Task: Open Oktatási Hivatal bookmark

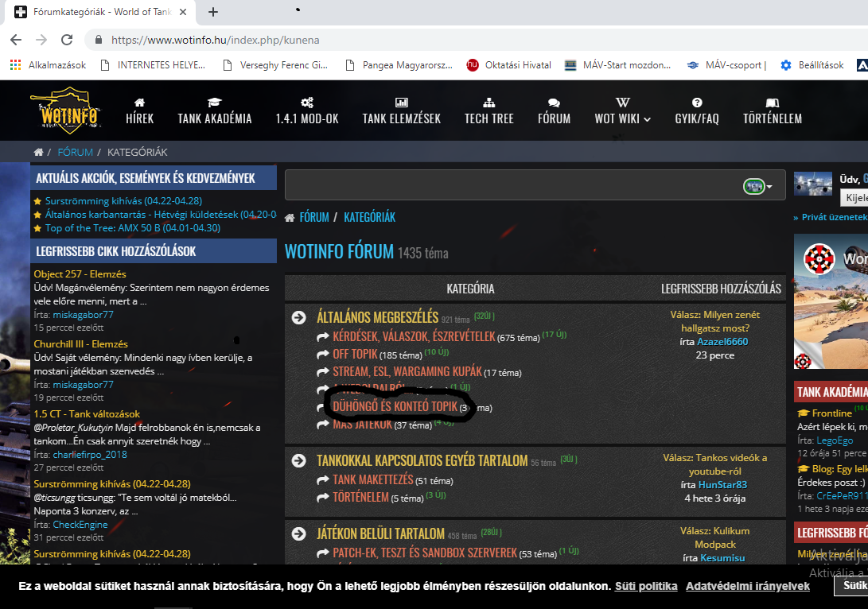Action: tap(508, 65)
